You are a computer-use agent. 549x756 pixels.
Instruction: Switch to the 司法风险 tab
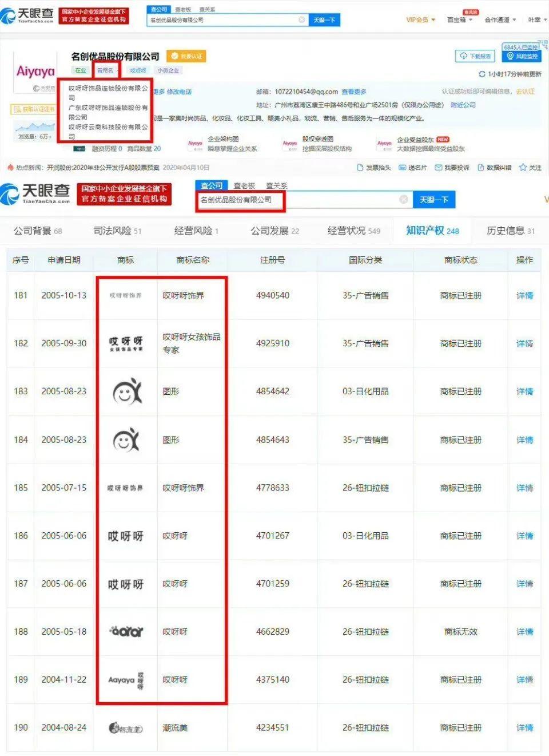pyautogui.click(x=117, y=231)
